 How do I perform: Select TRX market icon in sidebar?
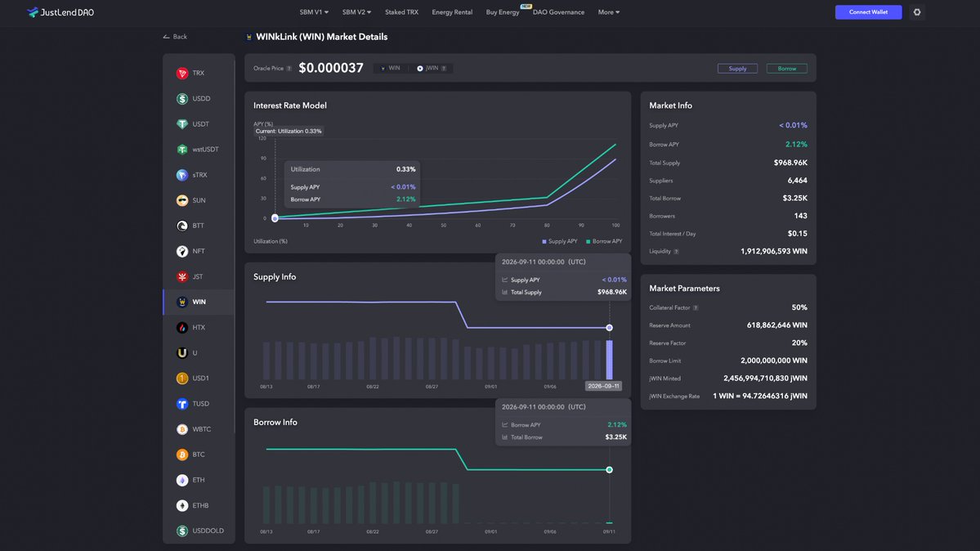tap(182, 74)
